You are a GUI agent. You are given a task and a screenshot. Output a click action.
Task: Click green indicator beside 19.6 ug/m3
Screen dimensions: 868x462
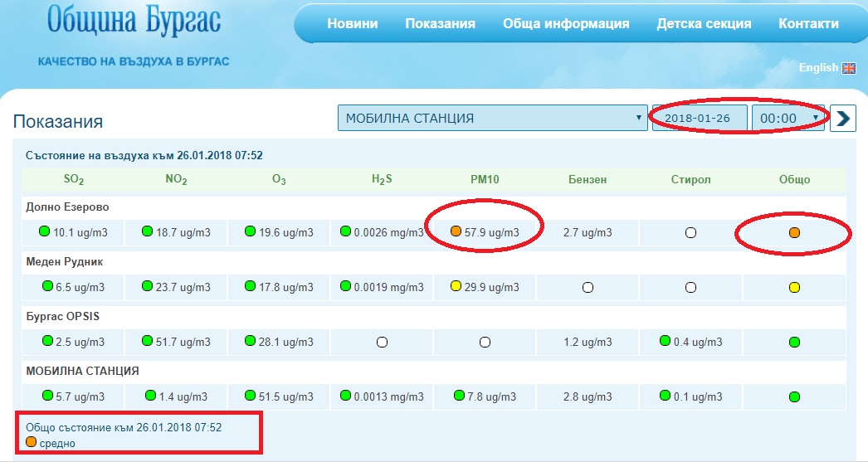(x=251, y=231)
